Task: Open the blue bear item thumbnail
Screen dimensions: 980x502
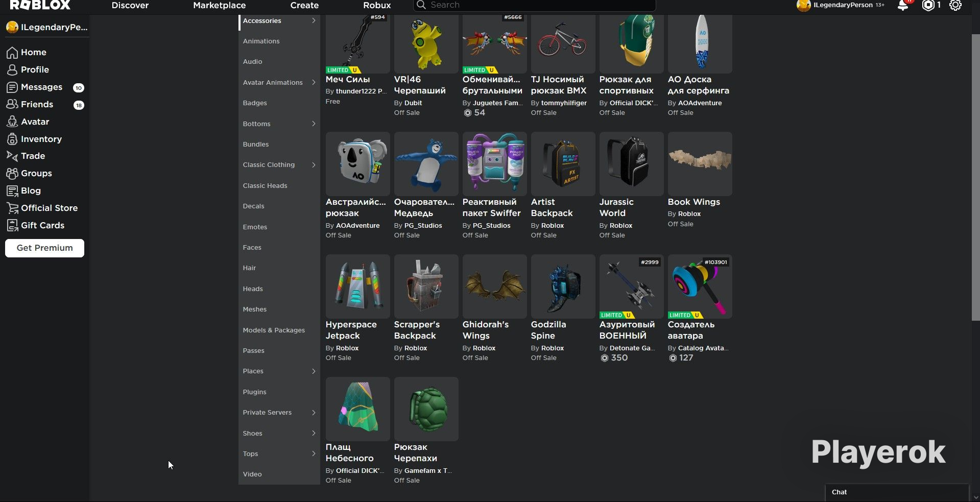Action: click(x=426, y=164)
